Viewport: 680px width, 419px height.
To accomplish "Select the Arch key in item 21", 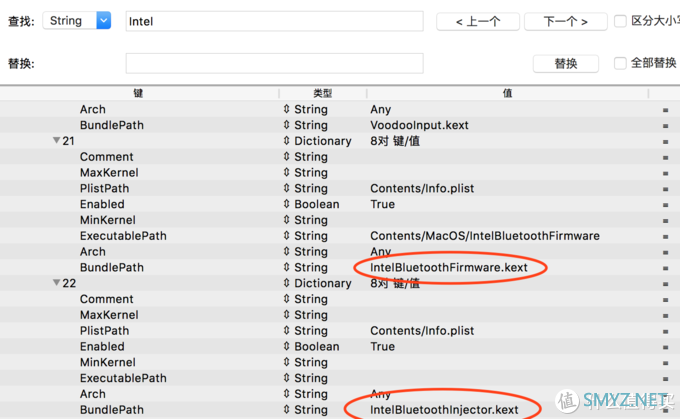I will [92, 252].
